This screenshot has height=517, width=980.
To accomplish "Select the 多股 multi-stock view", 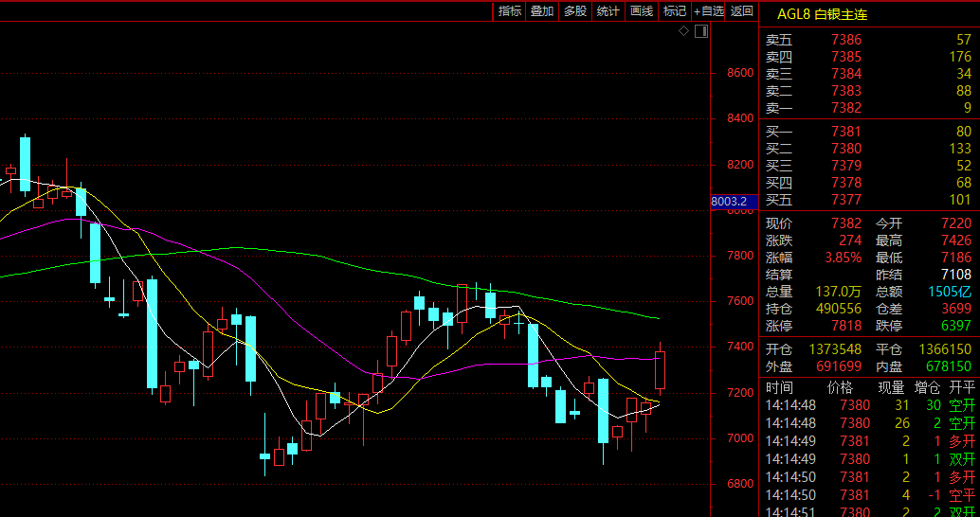I will (575, 11).
